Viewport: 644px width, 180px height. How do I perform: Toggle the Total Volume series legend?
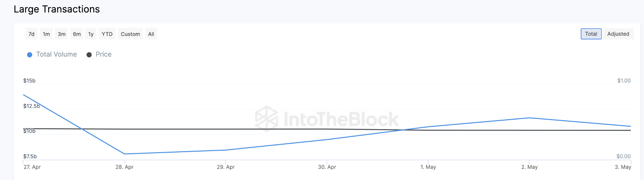pos(56,54)
